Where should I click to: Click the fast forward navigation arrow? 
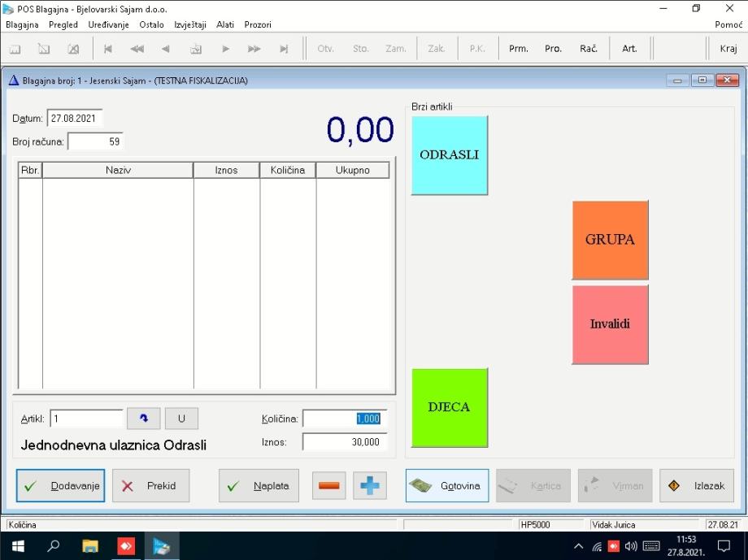pos(254,49)
